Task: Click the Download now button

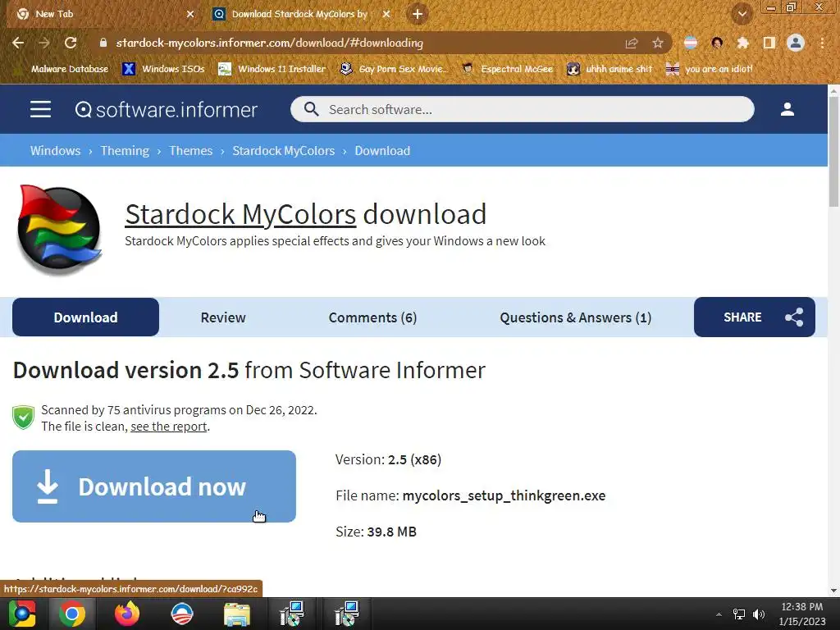Action: click(x=154, y=486)
